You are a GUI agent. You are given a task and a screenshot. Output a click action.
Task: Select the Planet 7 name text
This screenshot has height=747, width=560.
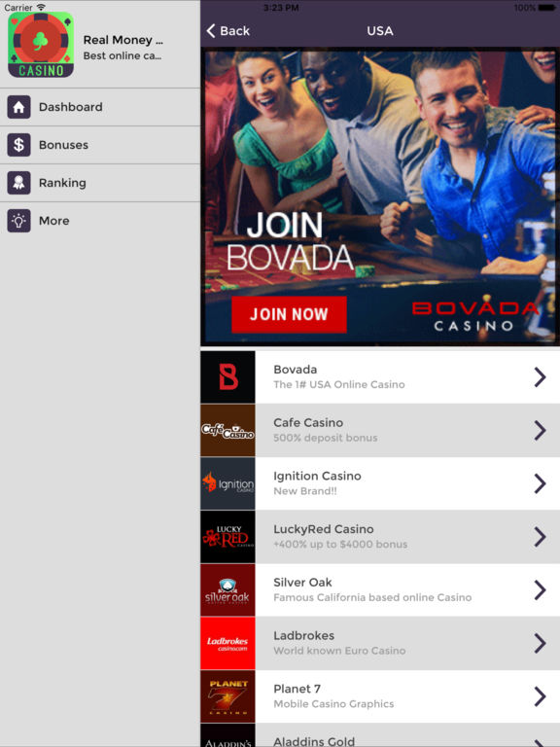(x=297, y=689)
